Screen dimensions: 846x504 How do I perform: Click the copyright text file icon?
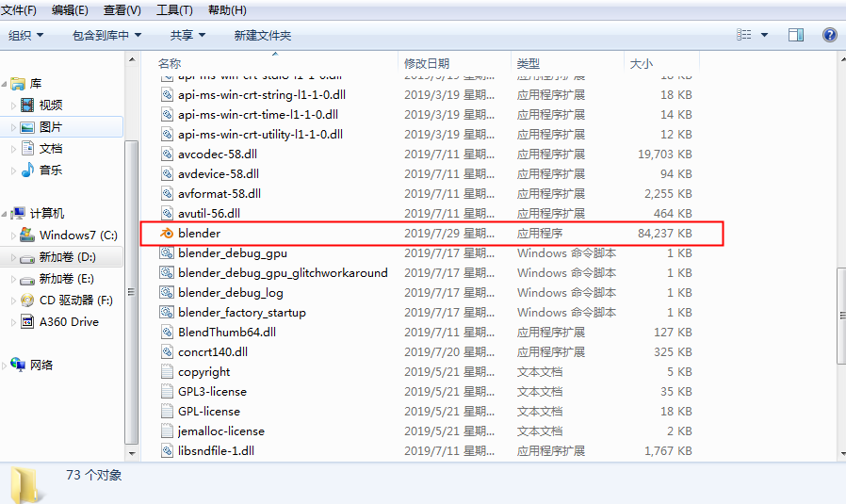[x=168, y=372]
